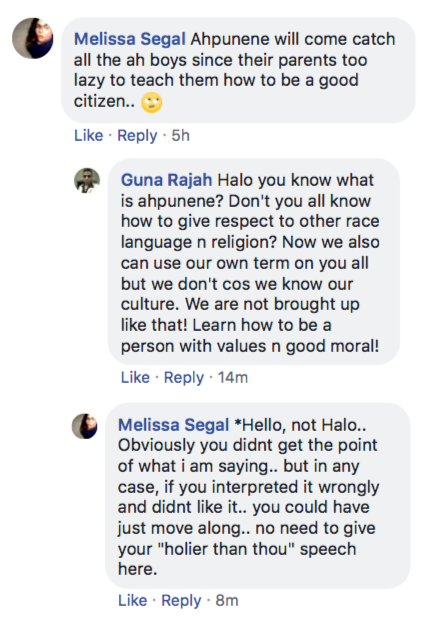Open Melissa Segal's profile picture on top comment
The height and width of the screenshot is (624, 443).
pos(33,38)
